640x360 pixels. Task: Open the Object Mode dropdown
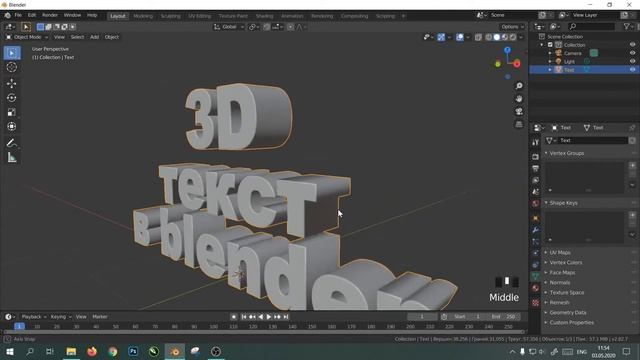click(27, 37)
